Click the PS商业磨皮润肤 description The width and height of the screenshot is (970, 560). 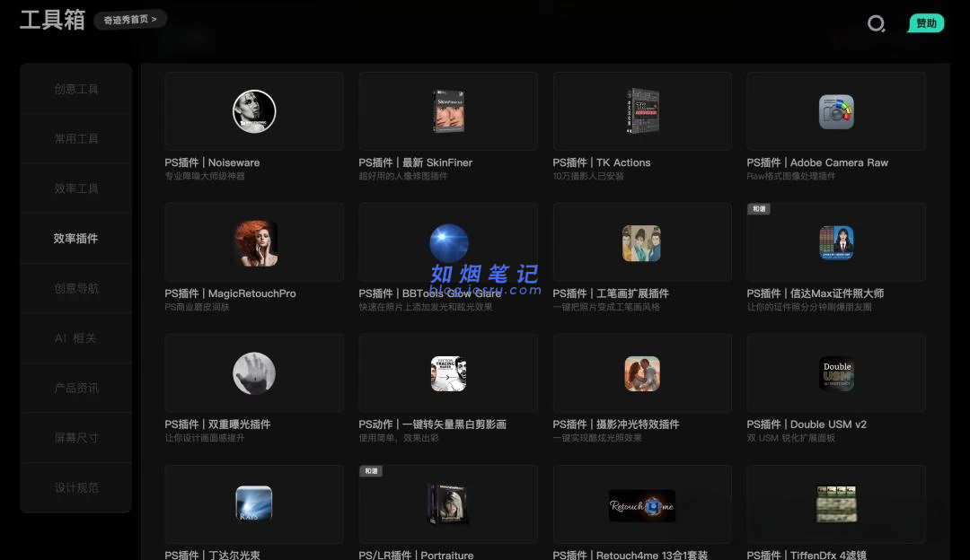pos(197,307)
